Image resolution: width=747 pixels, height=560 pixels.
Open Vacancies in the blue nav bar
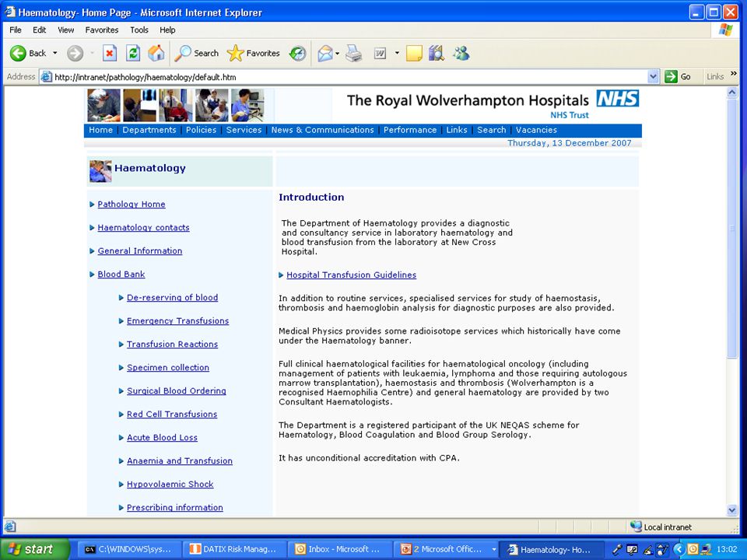coord(536,130)
